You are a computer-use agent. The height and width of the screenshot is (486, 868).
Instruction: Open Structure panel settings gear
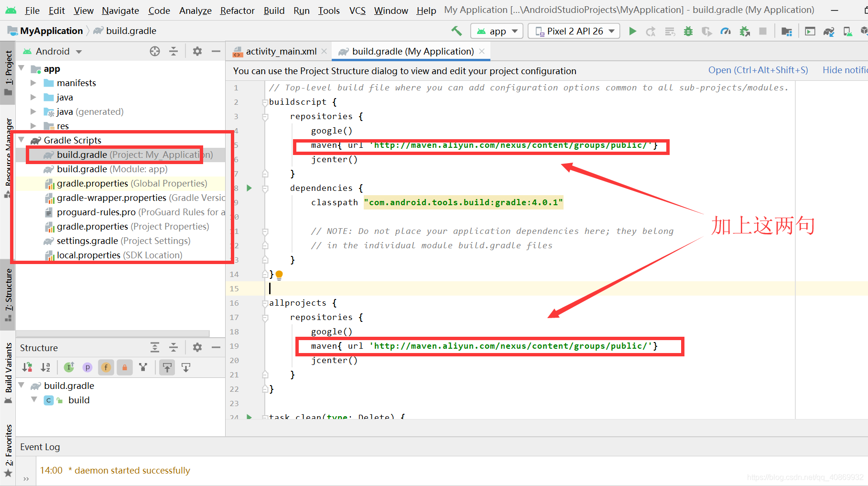pyautogui.click(x=197, y=347)
